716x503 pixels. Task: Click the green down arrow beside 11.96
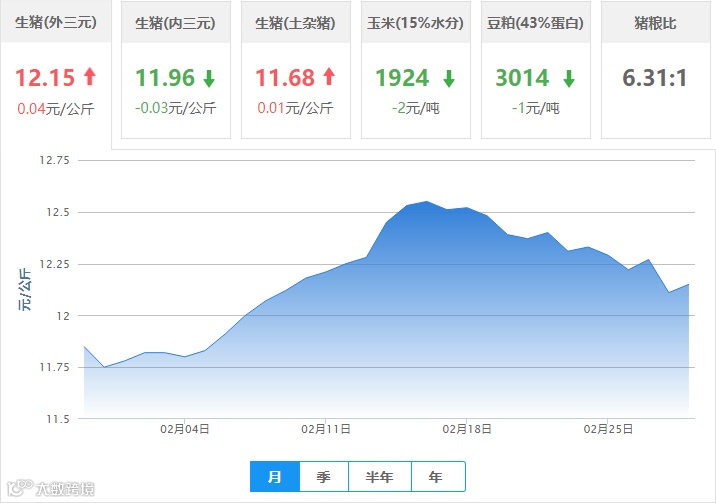coord(209,79)
